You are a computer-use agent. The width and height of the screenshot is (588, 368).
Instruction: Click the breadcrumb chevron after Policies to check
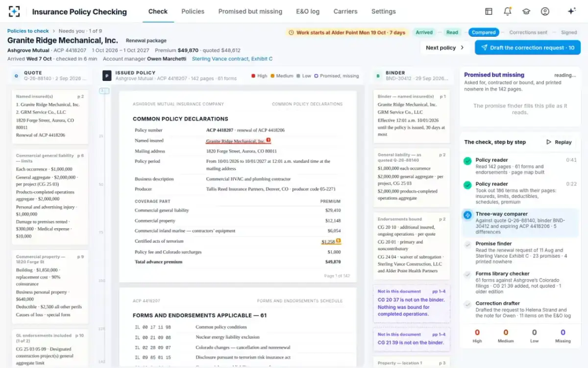[x=54, y=31]
